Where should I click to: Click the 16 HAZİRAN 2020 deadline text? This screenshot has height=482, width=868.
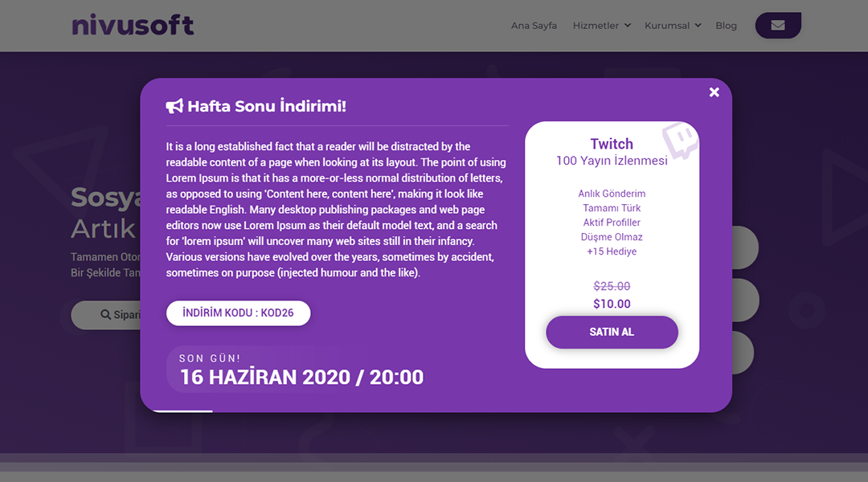tap(301, 377)
